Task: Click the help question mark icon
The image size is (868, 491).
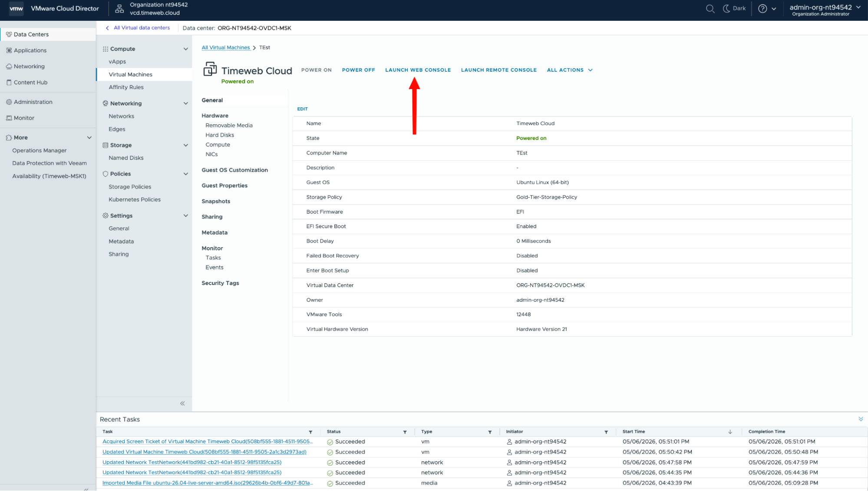Action: coord(762,9)
